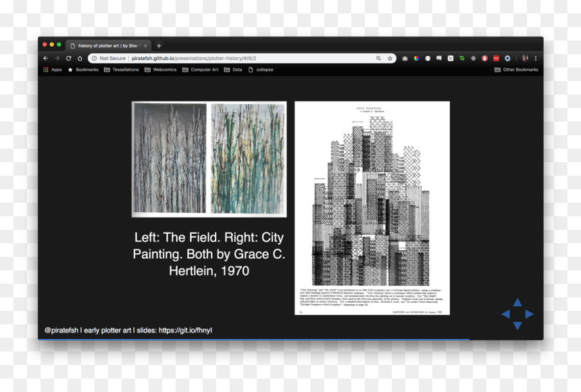The height and width of the screenshot is (392, 581).
Task: Expand the Data bookmark folder
Action: tap(232, 70)
